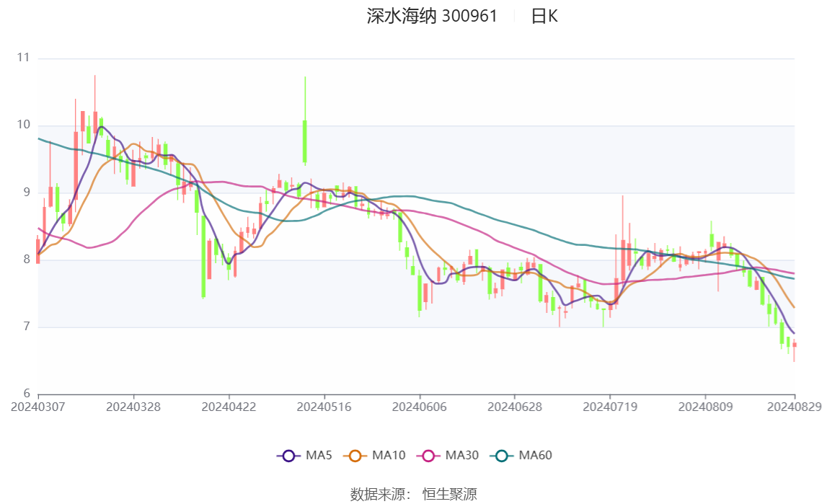The width and height of the screenshot is (827, 504).
Task: Click y-axis value 9
Action: (x=27, y=193)
